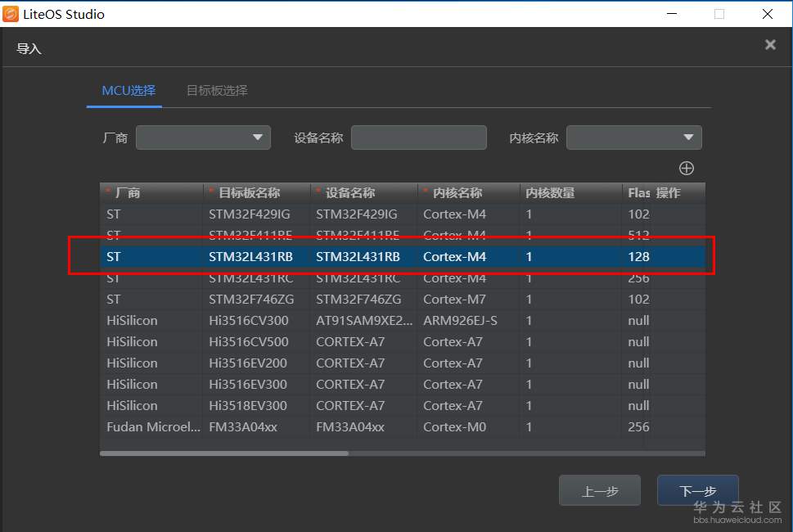The image size is (793, 532).
Task: Click the add MCU plus icon
Action: [x=687, y=169]
